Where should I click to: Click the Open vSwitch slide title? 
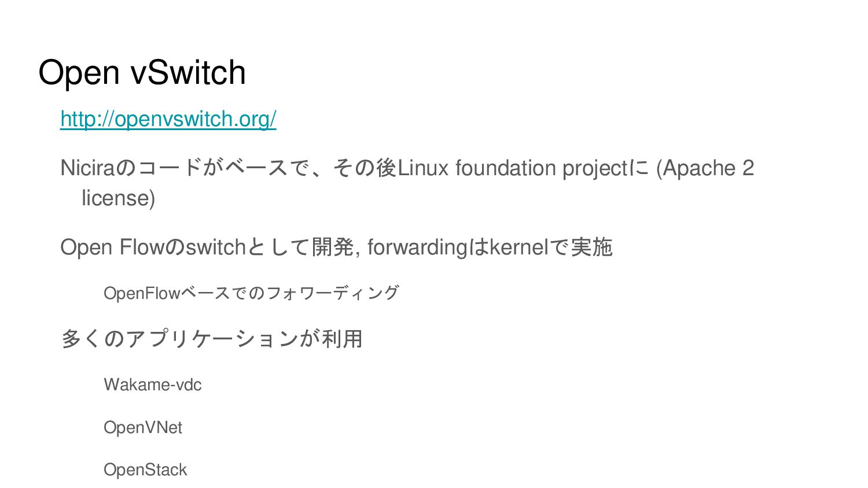click(142, 73)
